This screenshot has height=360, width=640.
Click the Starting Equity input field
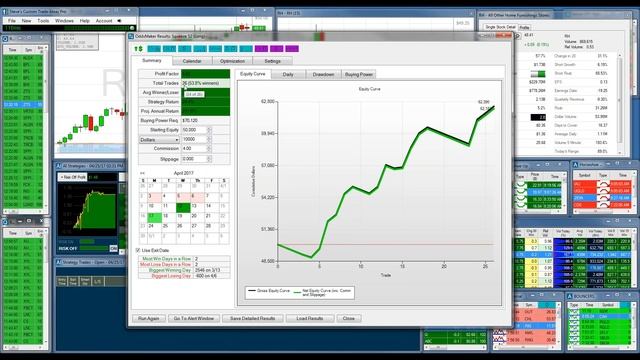194,130
